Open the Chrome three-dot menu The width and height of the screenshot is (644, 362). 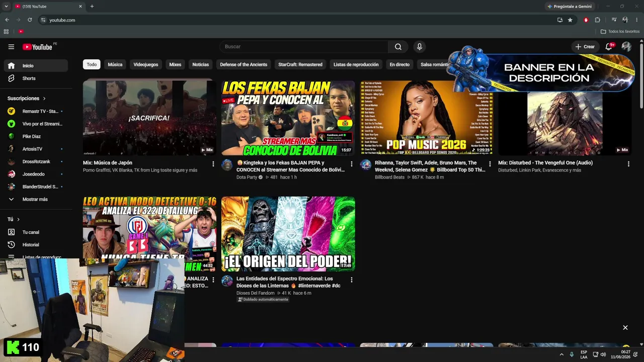(x=637, y=20)
